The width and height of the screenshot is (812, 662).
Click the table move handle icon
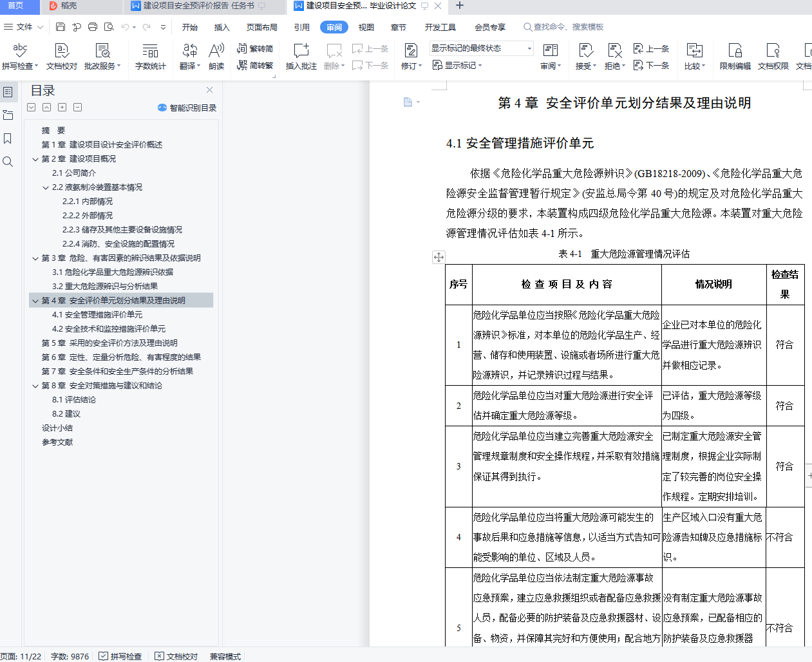[439, 257]
